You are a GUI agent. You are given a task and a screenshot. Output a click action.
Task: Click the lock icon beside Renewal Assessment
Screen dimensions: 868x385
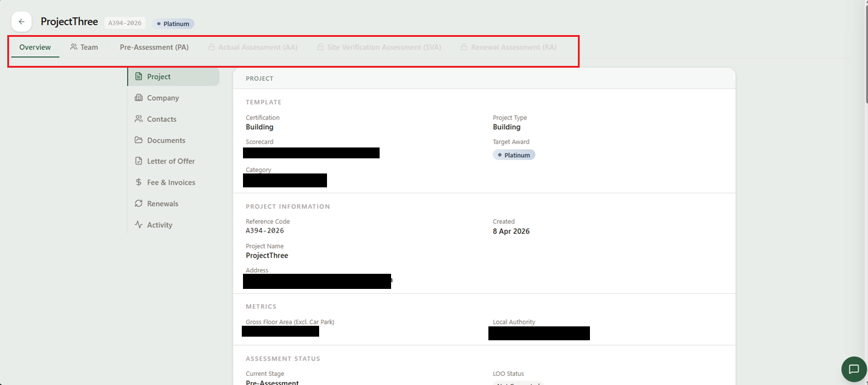(x=464, y=47)
